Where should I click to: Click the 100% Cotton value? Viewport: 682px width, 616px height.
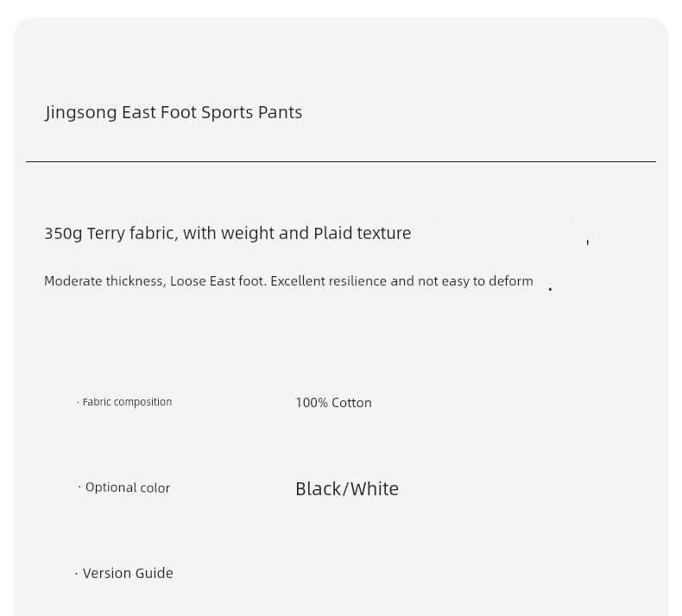tap(333, 403)
